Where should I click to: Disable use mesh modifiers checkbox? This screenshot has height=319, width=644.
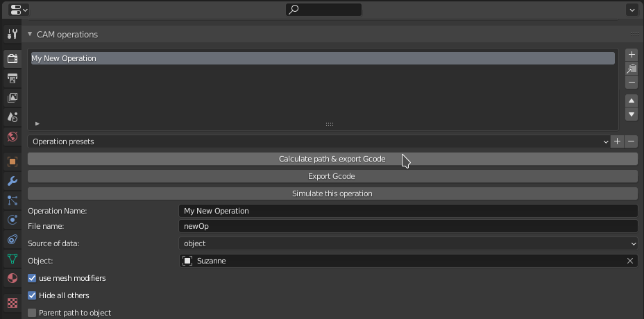point(32,278)
